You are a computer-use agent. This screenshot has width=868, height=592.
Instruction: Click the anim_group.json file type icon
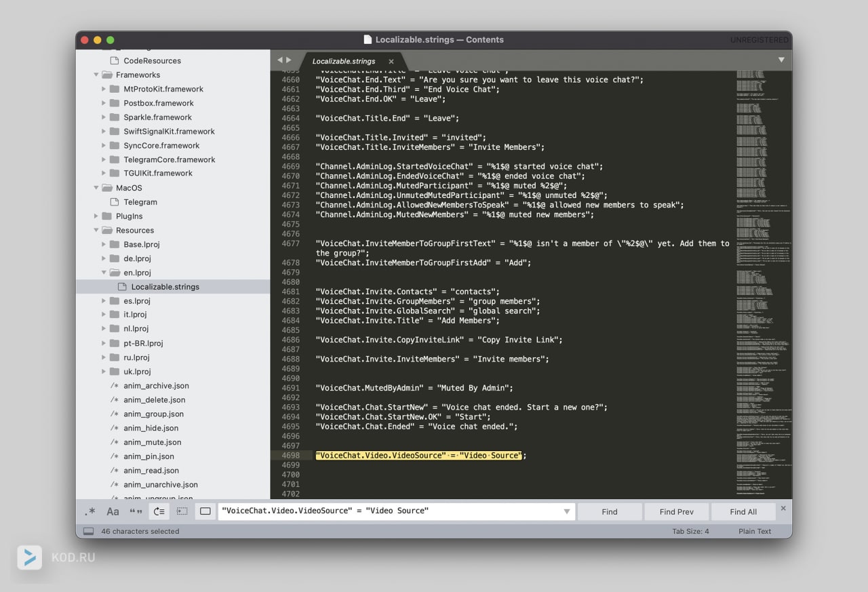click(115, 414)
